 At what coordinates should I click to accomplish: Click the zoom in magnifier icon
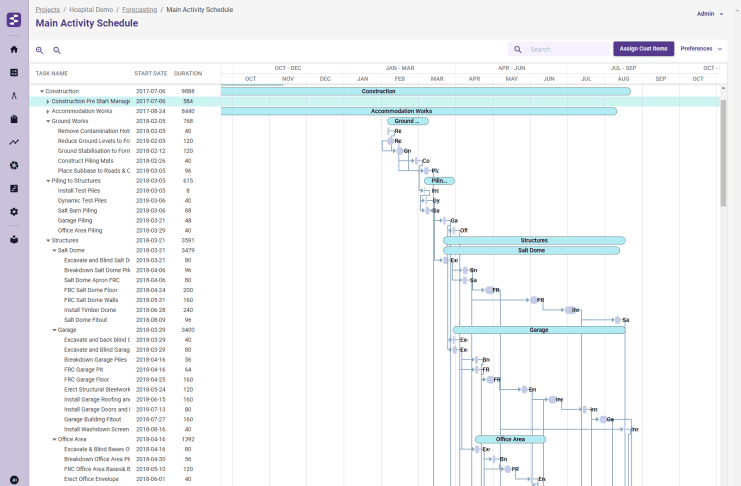40,50
